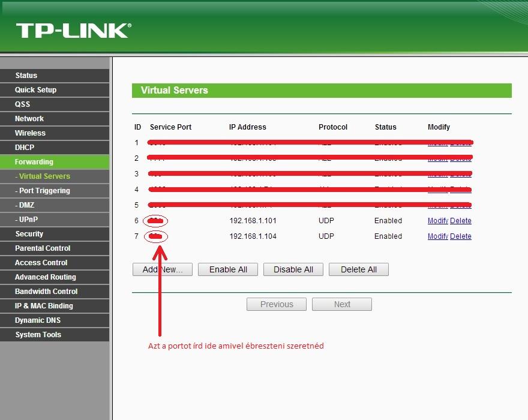
Task: Go to the Network section
Action: click(x=55, y=119)
